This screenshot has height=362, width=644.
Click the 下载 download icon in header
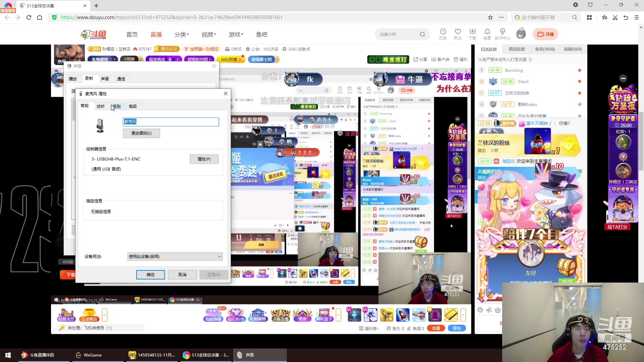472,34
